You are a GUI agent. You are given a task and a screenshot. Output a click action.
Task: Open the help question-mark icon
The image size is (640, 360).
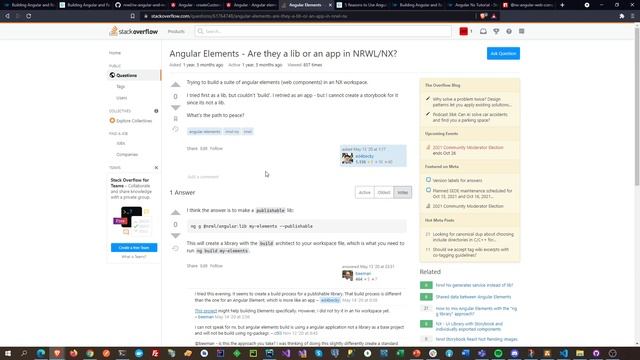(x=509, y=31)
